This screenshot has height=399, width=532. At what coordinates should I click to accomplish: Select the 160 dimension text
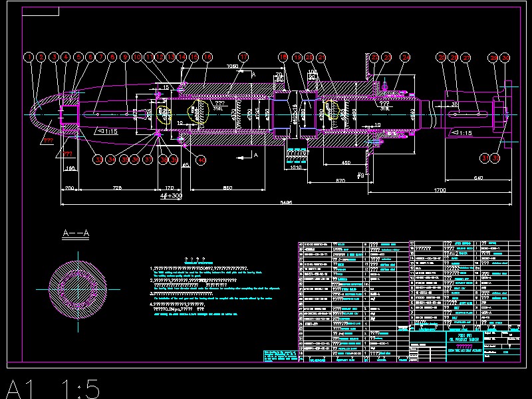coord(70,168)
